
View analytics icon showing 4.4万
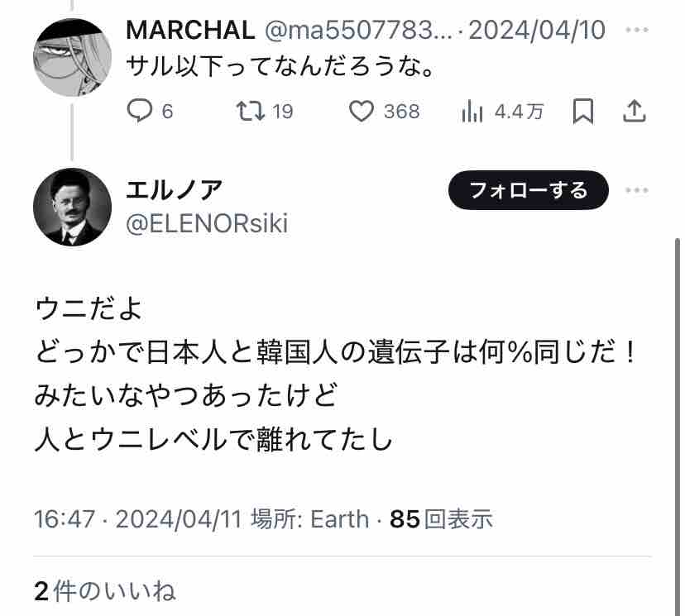[x=502, y=112]
